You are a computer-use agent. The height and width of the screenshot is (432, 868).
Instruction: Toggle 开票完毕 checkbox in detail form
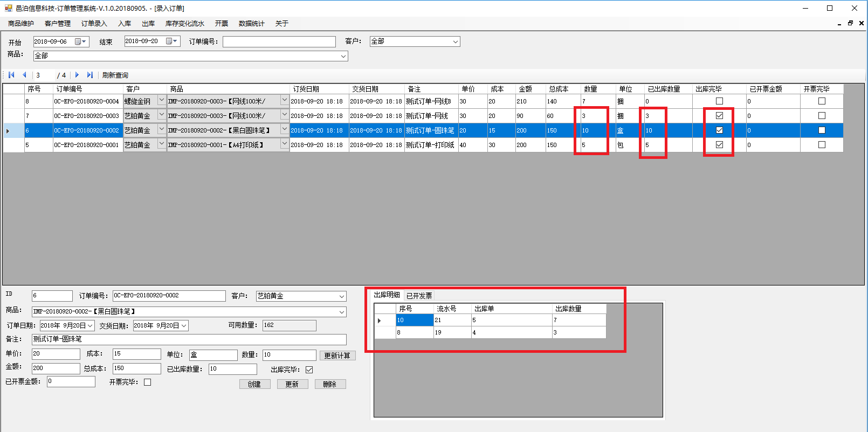pos(147,382)
